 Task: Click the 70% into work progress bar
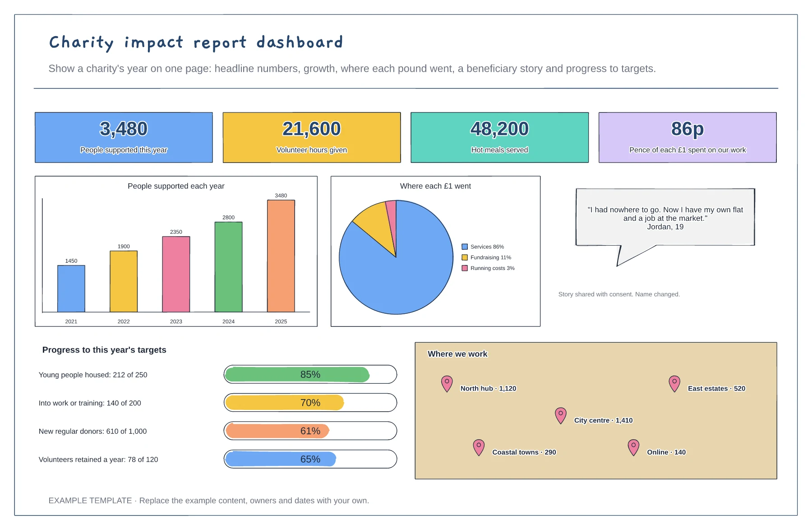(310, 402)
